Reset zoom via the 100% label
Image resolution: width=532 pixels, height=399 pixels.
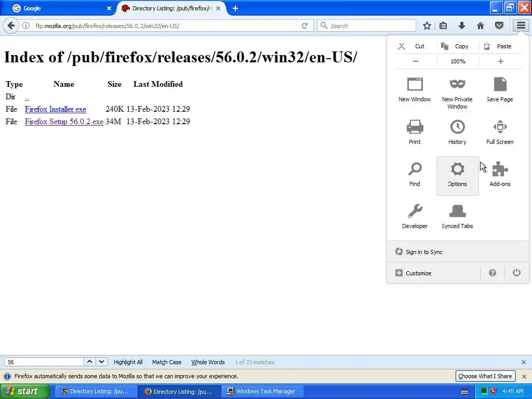coord(458,61)
